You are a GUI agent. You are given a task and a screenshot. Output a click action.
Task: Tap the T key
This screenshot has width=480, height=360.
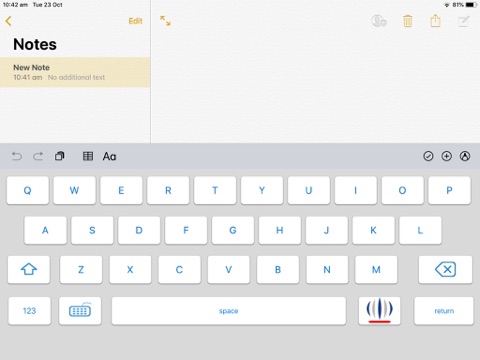pyautogui.click(x=215, y=190)
